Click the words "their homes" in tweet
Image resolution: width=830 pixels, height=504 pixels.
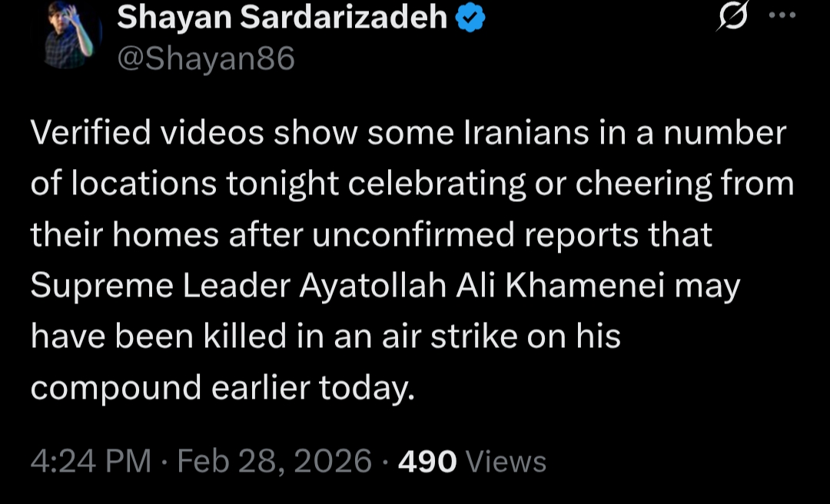pos(124,235)
